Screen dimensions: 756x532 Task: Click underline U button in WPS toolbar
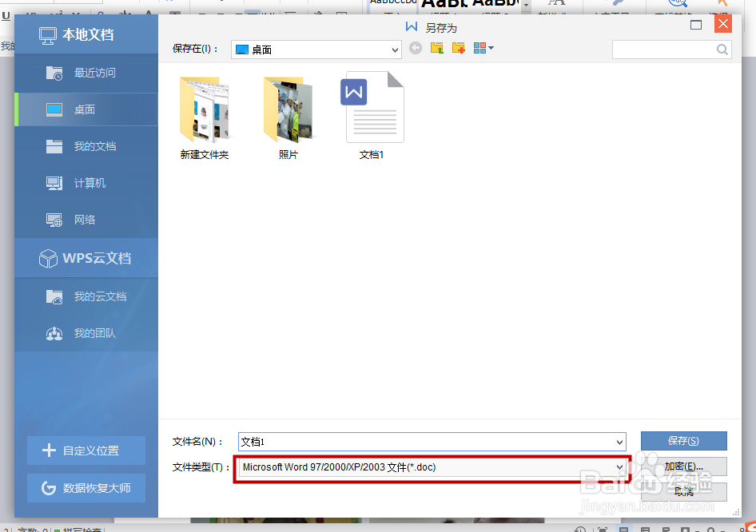pyautogui.click(x=6, y=16)
